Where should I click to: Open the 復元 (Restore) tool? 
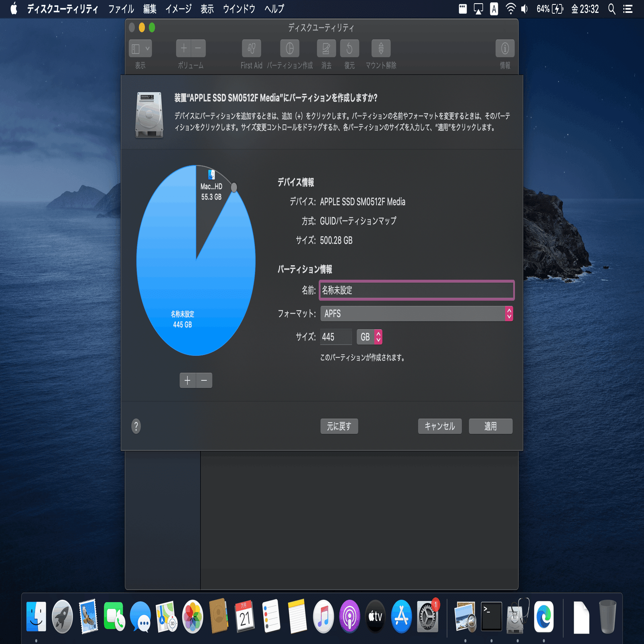click(x=349, y=48)
